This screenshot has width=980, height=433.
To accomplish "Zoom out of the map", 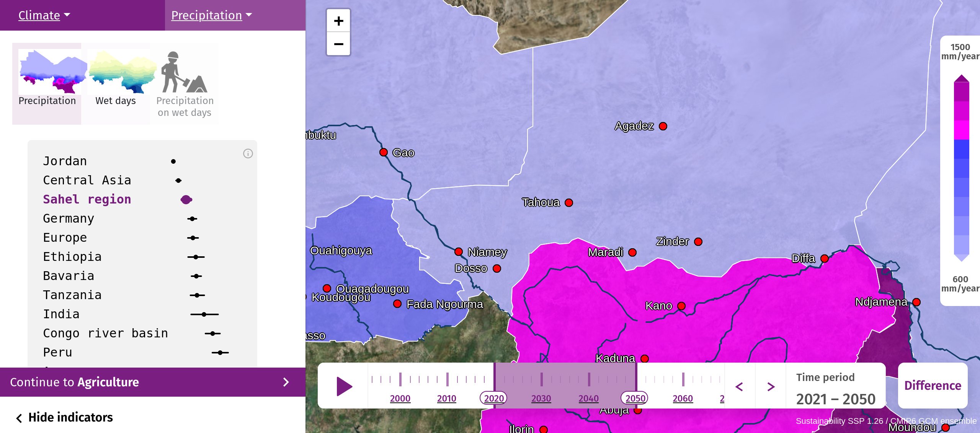I will coord(338,44).
